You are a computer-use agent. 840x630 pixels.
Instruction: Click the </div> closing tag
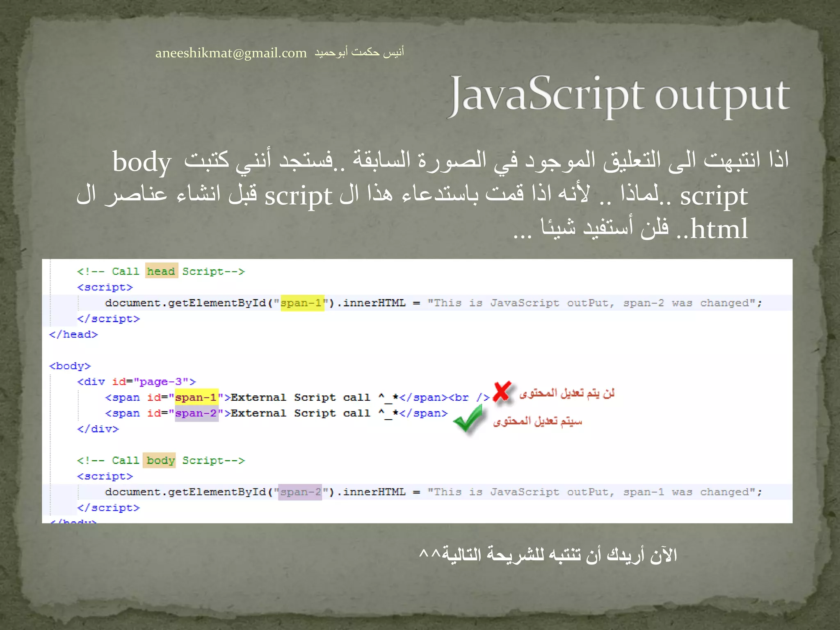(x=98, y=429)
